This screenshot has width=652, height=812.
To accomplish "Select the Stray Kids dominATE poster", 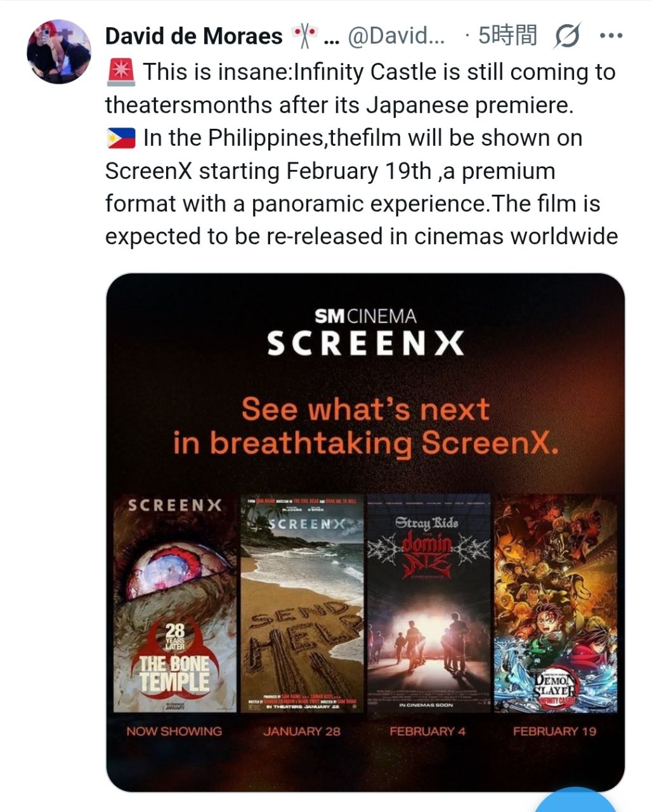I will (x=429, y=603).
